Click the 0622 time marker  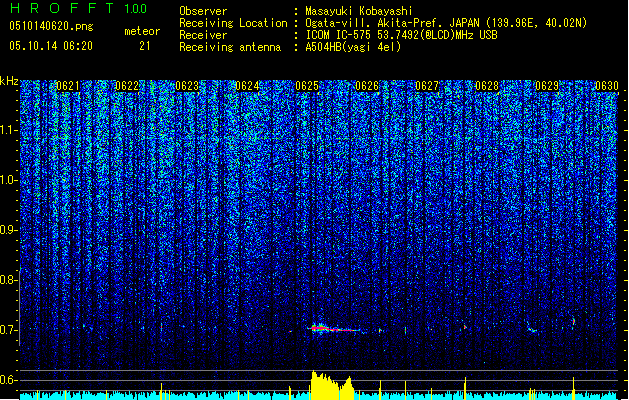click(127, 86)
